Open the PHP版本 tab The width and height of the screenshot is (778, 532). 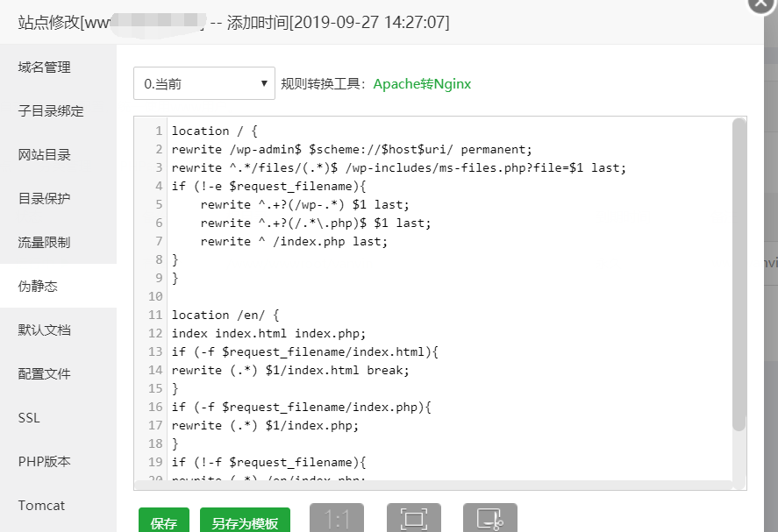[45, 462]
